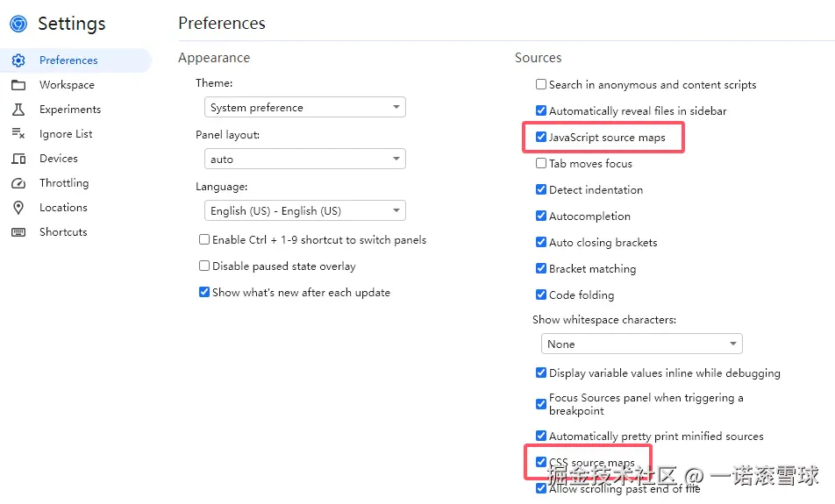Check Disable paused state overlay
This screenshot has height=504, width=835.
coord(204,266)
